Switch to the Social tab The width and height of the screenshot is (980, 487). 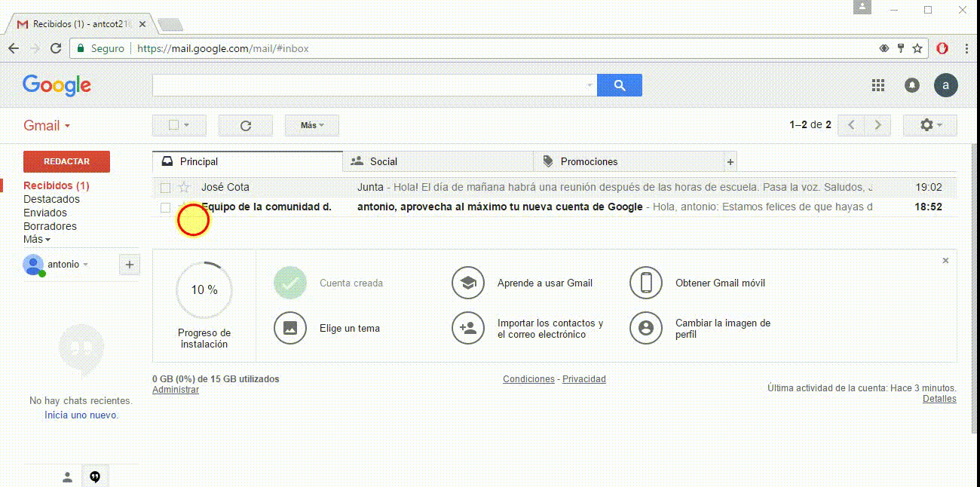pos(438,161)
